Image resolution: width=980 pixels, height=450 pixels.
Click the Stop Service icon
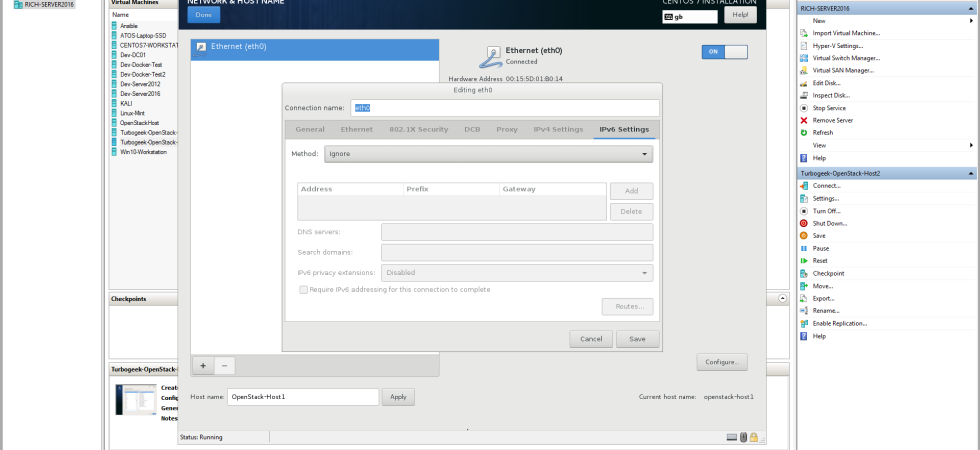click(804, 108)
